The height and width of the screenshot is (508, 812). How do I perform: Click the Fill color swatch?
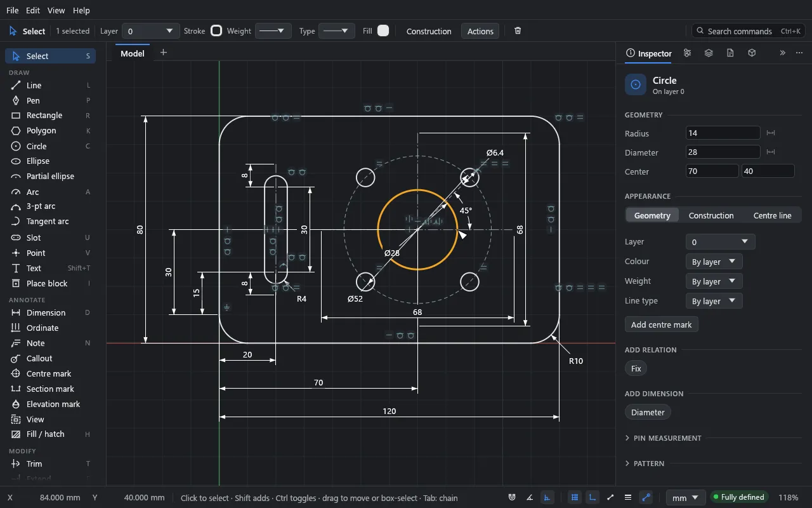click(383, 31)
